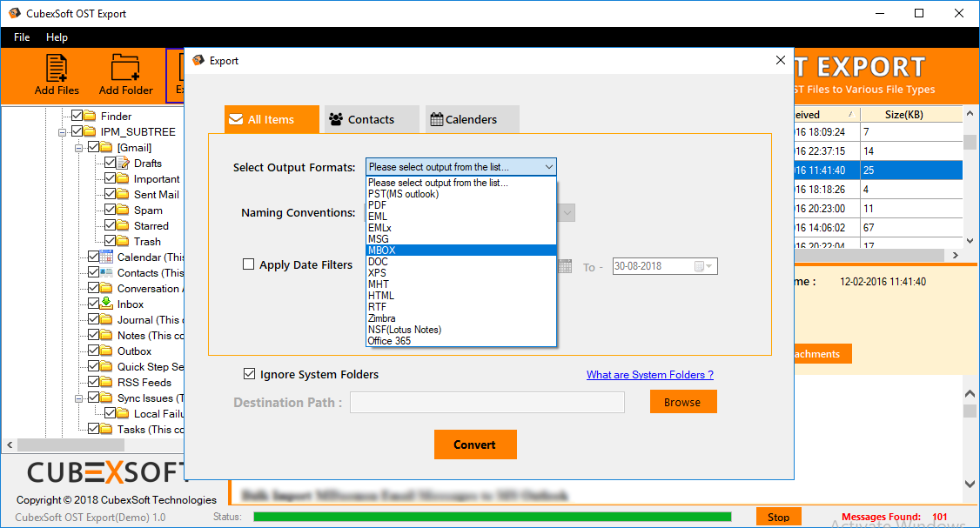980x528 pixels.
Task: Collapse the Sync Issues tree node
Action: click(x=78, y=398)
